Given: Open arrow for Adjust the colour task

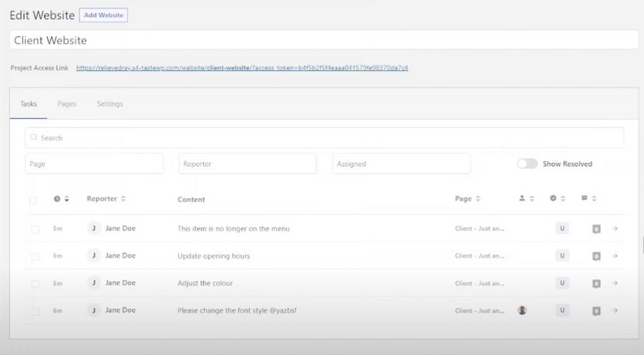Looking at the screenshot, I should pos(615,283).
